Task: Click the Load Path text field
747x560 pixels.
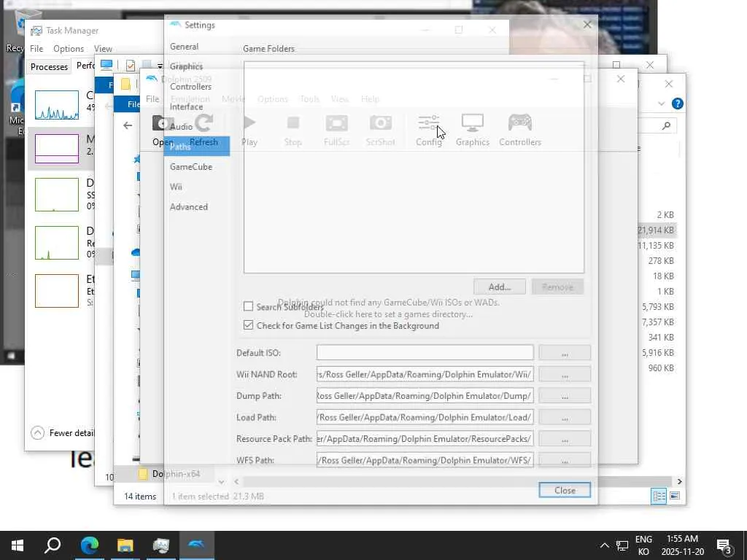Action: pyautogui.click(x=425, y=417)
